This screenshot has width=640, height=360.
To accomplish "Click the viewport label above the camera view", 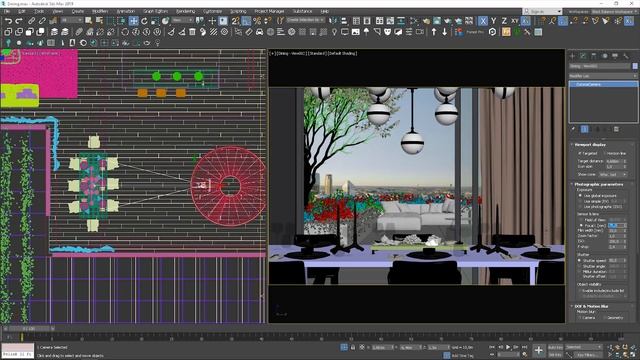I will pyautogui.click(x=313, y=53).
